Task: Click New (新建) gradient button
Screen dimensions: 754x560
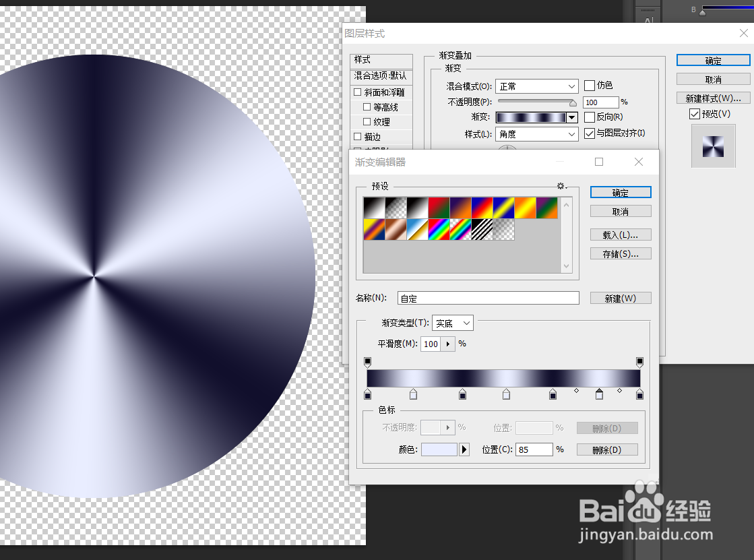Action: 621,299
